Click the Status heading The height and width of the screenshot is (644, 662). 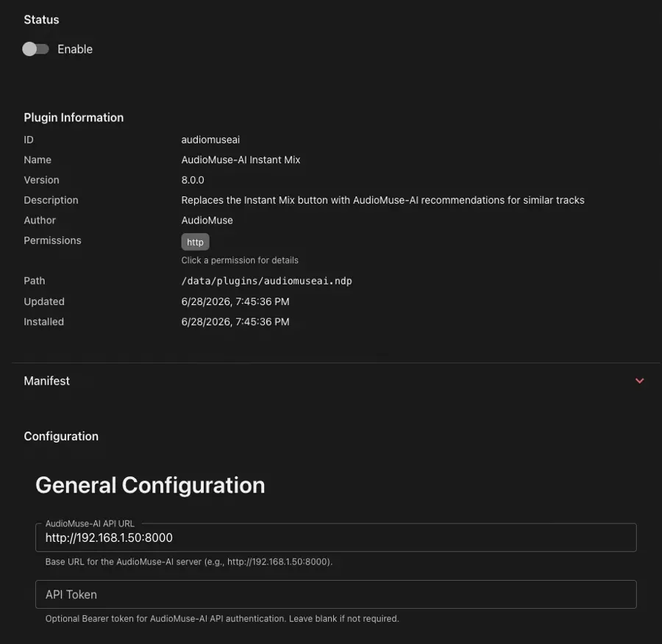coord(41,20)
